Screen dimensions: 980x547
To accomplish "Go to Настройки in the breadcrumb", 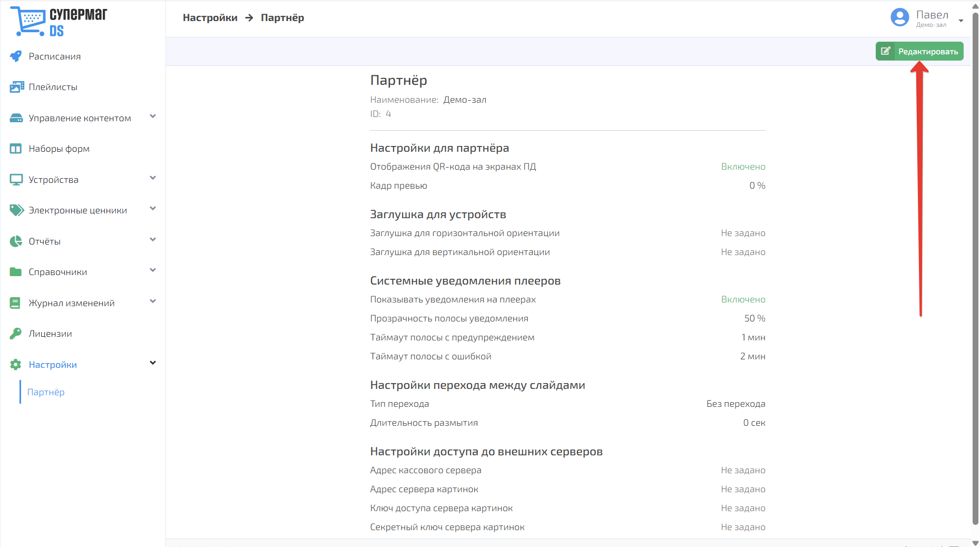I will [210, 18].
